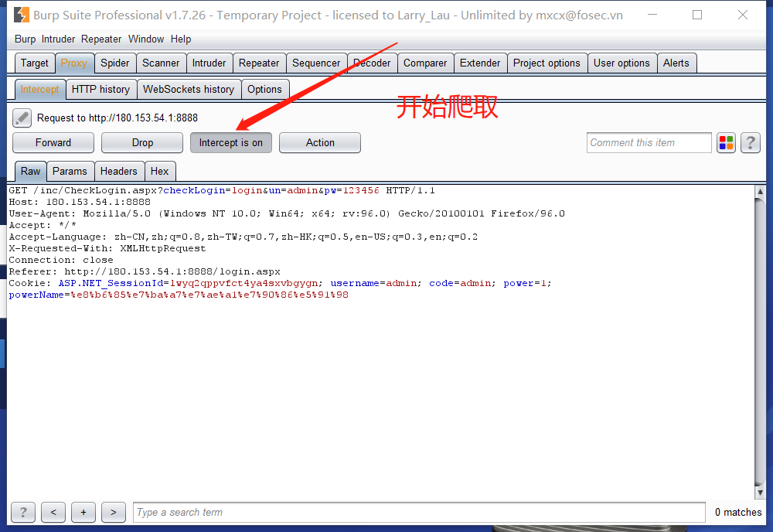This screenshot has height=532, width=773.
Task: Switch to the Params view tab
Action: tap(70, 171)
